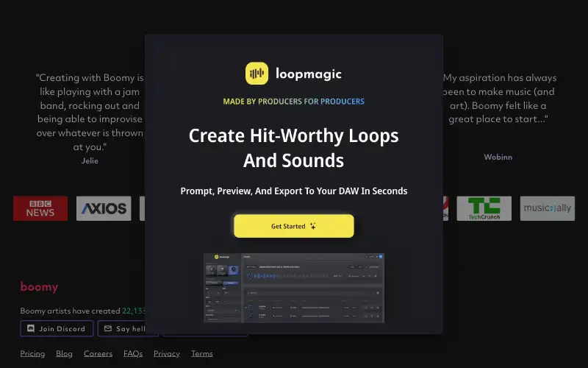Click the loopmagic wordmark text
588x368 pixels.
pyautogui.click(x=309, y=74)
